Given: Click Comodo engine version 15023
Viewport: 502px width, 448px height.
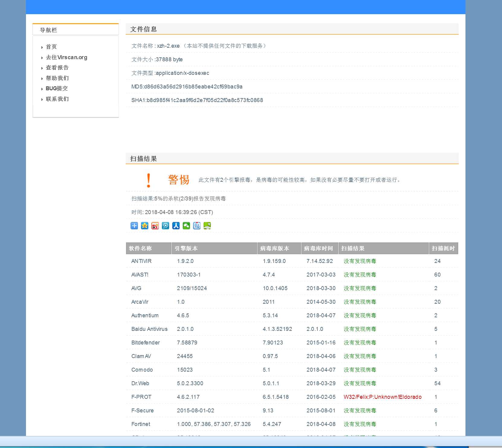Looking at the screenshot, I should coord(185,370).
